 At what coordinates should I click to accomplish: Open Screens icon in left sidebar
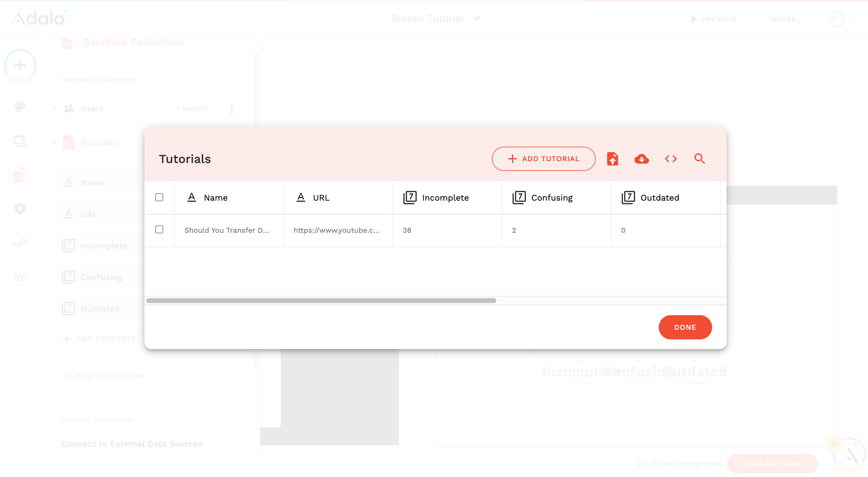click(x=20, y=141)
